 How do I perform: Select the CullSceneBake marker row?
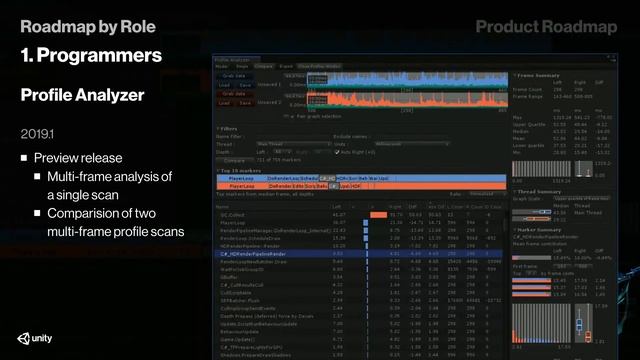(359, 293)
